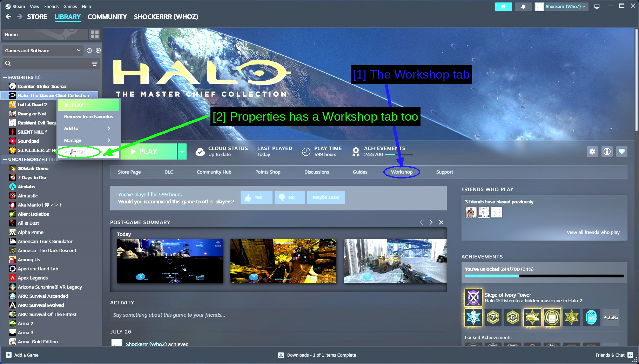Open Friends & Chat
Viewport: 639px width, 364px height.
coord(614,355)
